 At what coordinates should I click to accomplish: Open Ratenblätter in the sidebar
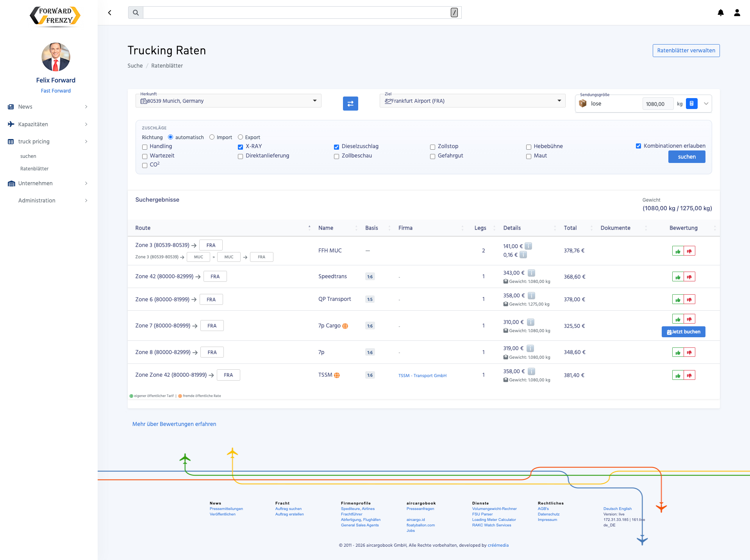[34, 169]
